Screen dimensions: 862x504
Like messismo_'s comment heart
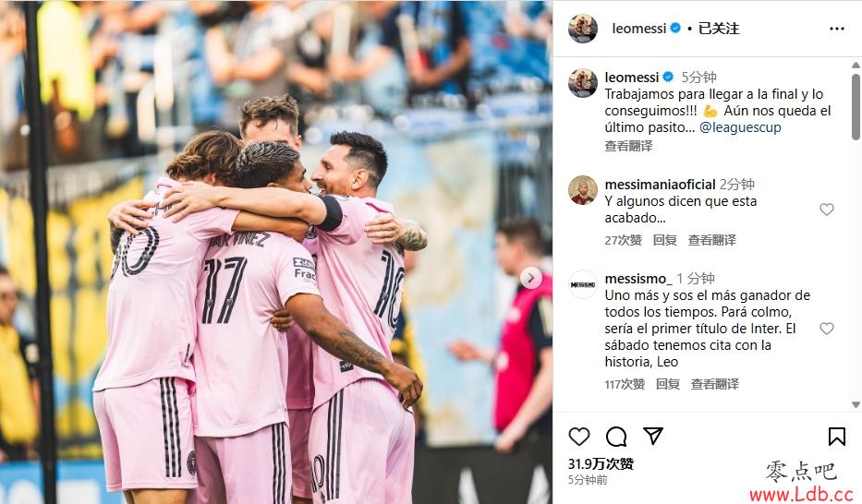pyautogui.click(x=827, y=329)
